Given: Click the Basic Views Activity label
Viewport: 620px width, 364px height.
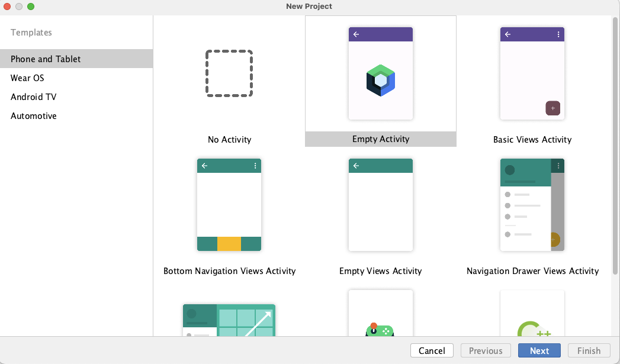Looking at the screenshot, I should (x=532, y=140).
